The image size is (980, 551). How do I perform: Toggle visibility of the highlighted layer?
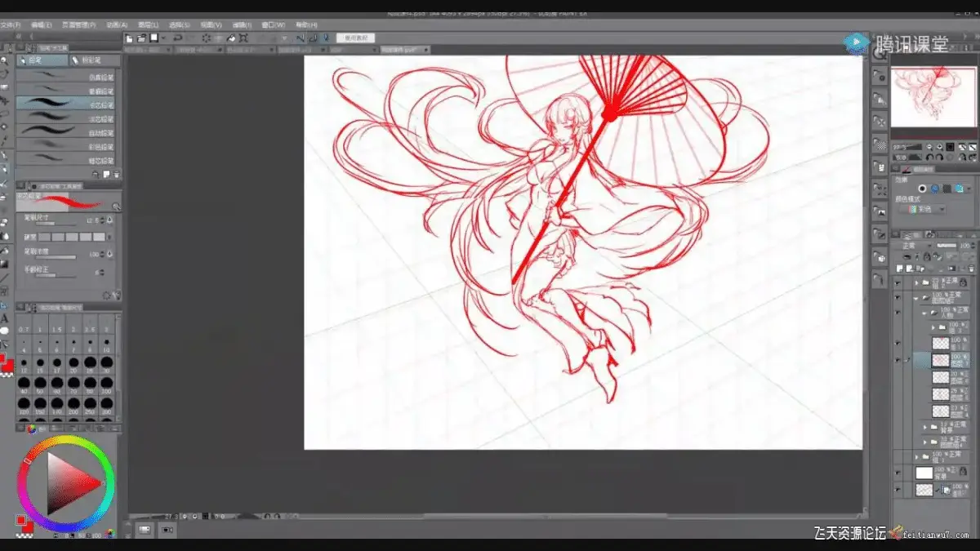tap(898, 360)
